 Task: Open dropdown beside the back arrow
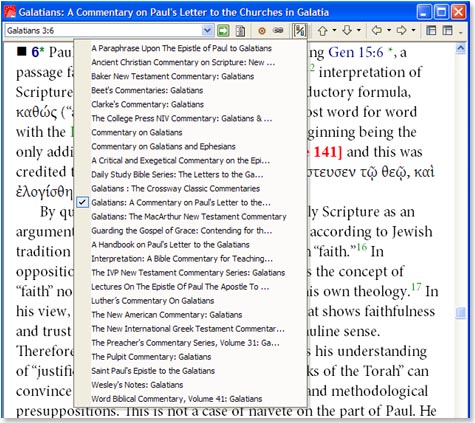389,30
